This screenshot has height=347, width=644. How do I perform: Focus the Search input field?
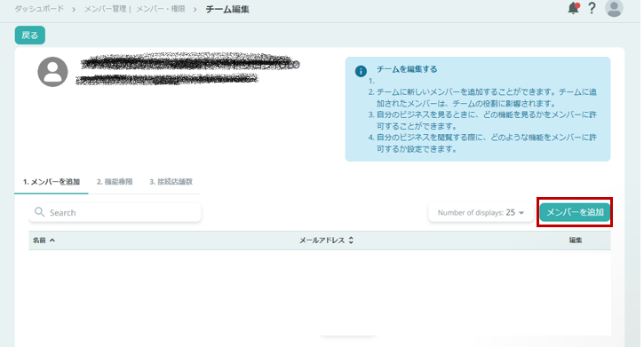[x=115, y=212]
